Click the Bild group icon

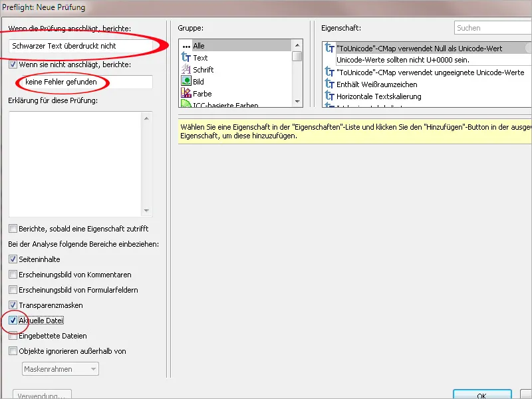[x=186, y=81]
